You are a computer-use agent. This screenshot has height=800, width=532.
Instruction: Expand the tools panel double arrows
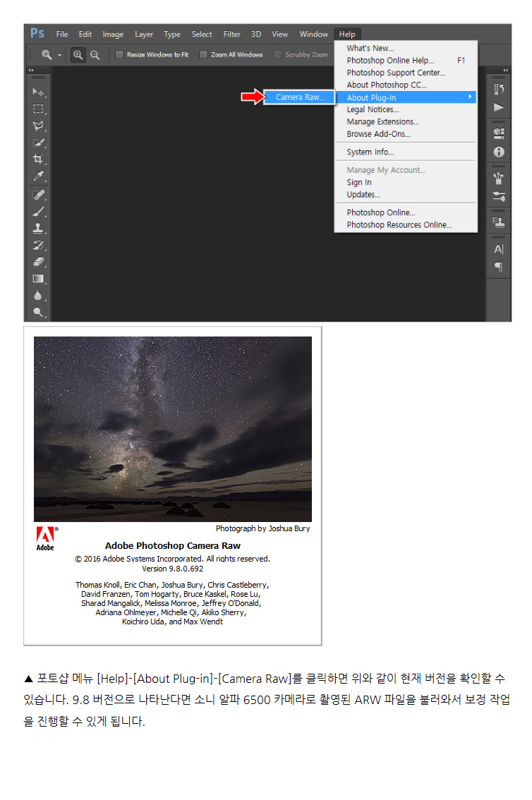pyautogui.click(x=31, y=70)
